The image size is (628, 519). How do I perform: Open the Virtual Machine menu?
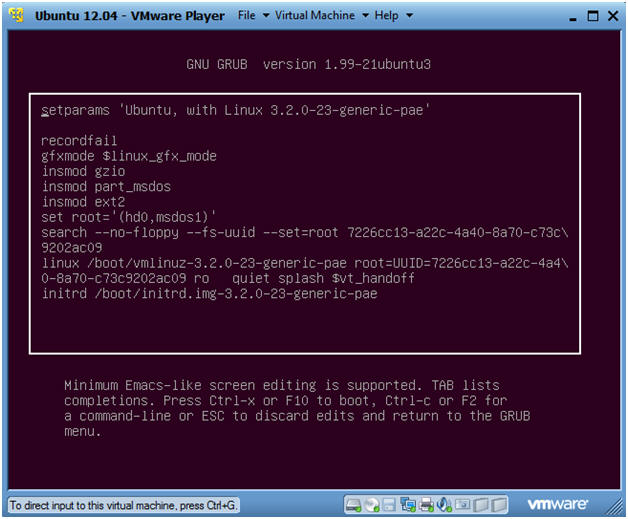pyautogui.click(x=315, y=15)
